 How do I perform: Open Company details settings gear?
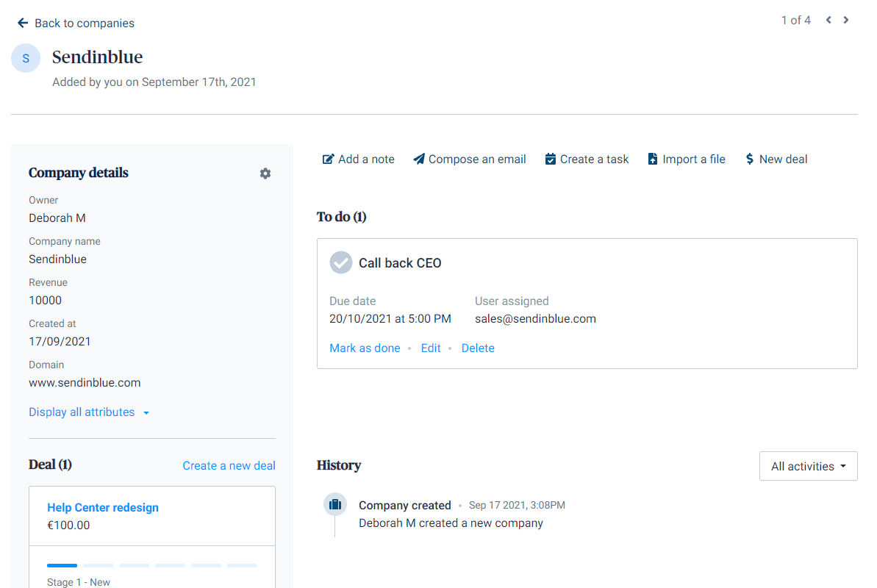point(265,173)
